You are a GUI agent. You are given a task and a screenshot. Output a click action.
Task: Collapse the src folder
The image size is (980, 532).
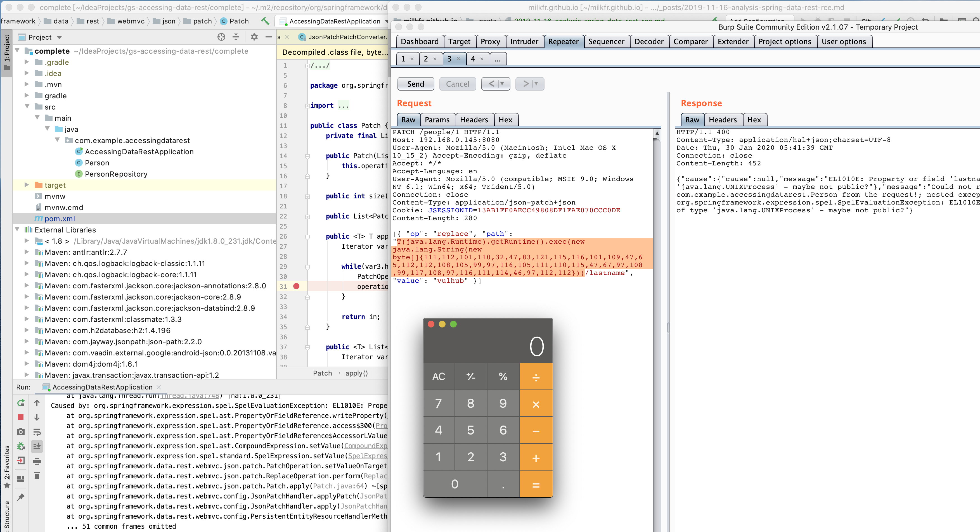(27, 106)
